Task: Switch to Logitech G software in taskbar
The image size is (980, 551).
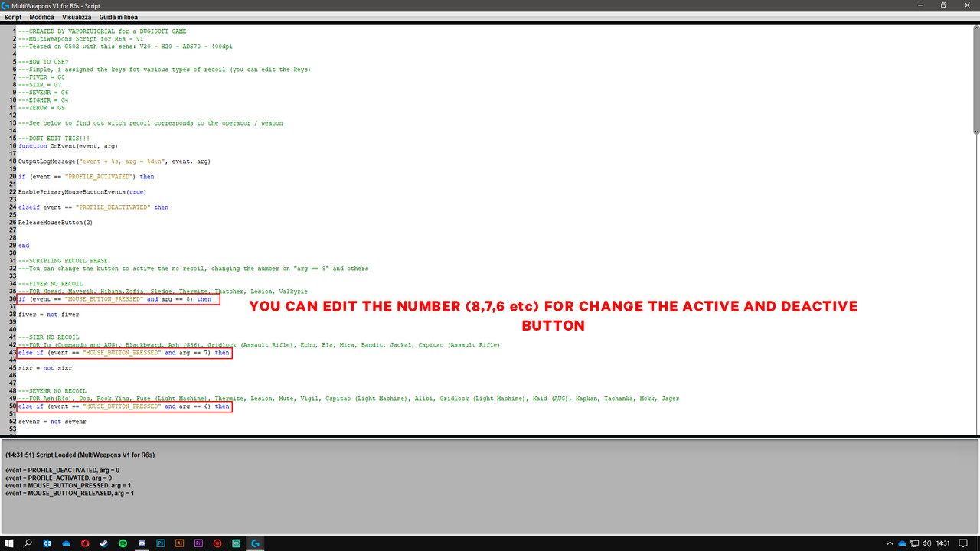Action: pos(256,543)
